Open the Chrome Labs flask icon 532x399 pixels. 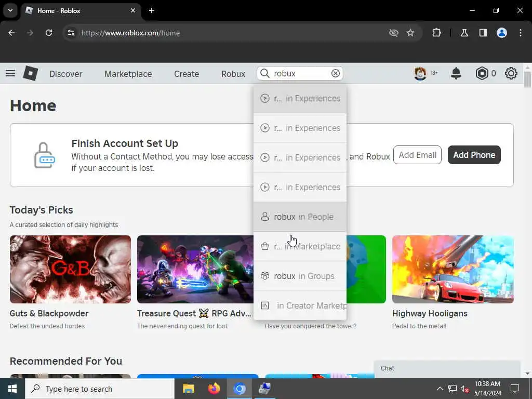(x=464, y=33)
